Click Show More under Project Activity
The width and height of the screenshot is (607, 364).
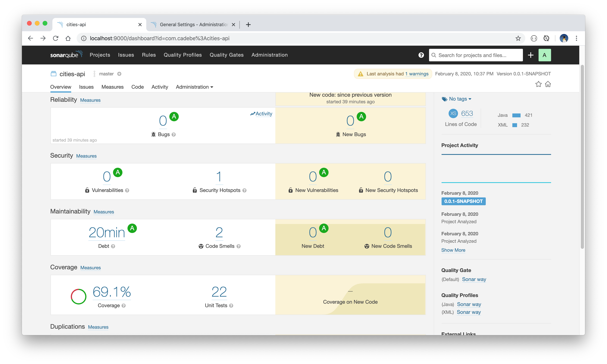point(453,250)
